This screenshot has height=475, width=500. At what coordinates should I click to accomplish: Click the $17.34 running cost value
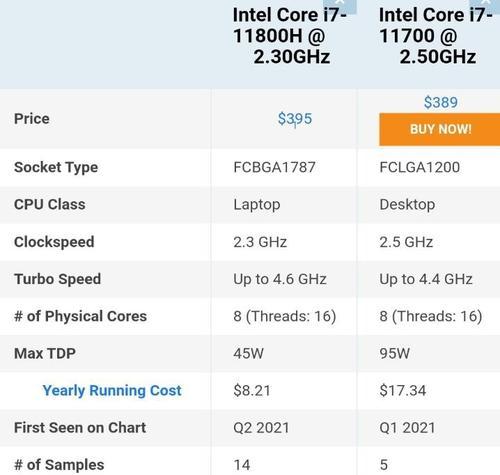403,390
